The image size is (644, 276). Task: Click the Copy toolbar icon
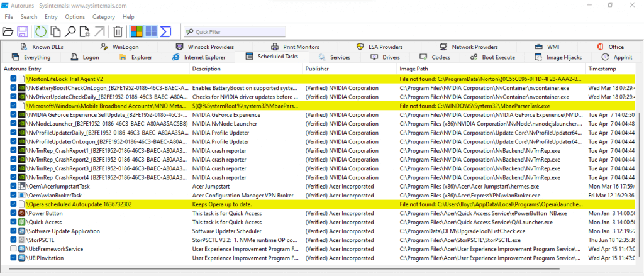(x=56, y=31)
